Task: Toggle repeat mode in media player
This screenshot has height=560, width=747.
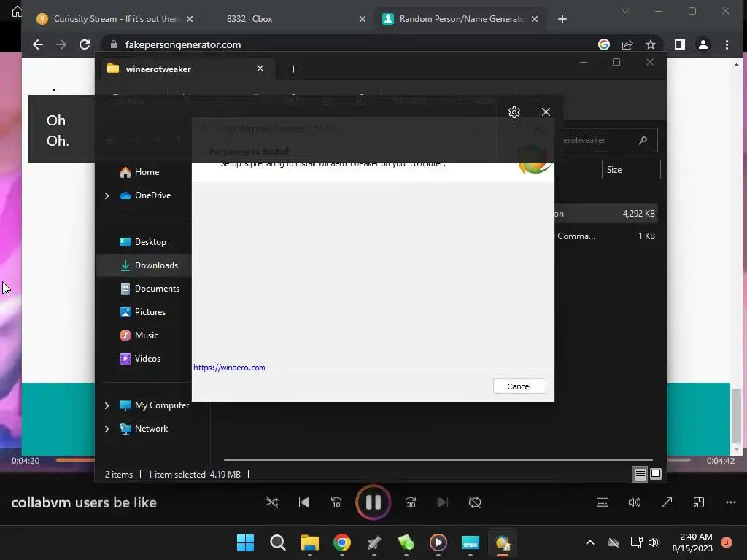Action: pyautogui.click(x=474, y=502)
